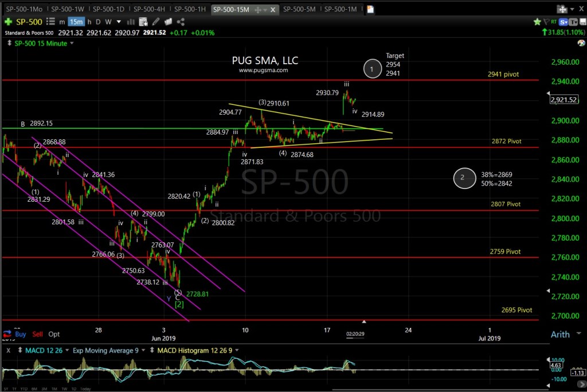587x392 pixels.
Task: Select the YTD range shortcut
Action: [x=24, y=389]
